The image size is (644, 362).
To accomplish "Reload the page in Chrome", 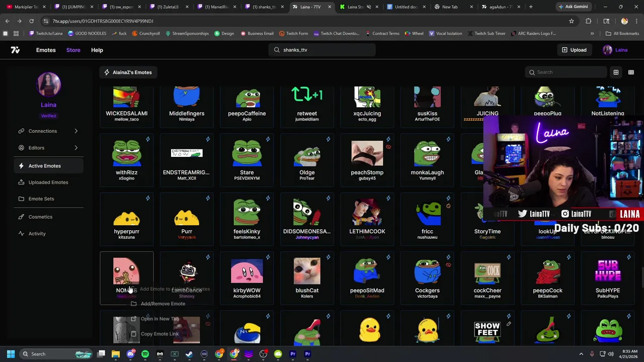I will [31, 21].
